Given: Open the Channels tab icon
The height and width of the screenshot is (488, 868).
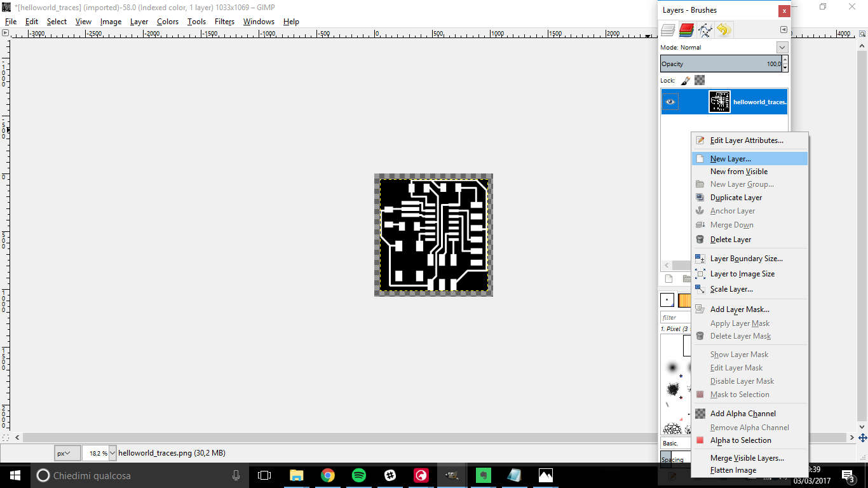Looking at the screenshot, I should [x=686, y=30].
